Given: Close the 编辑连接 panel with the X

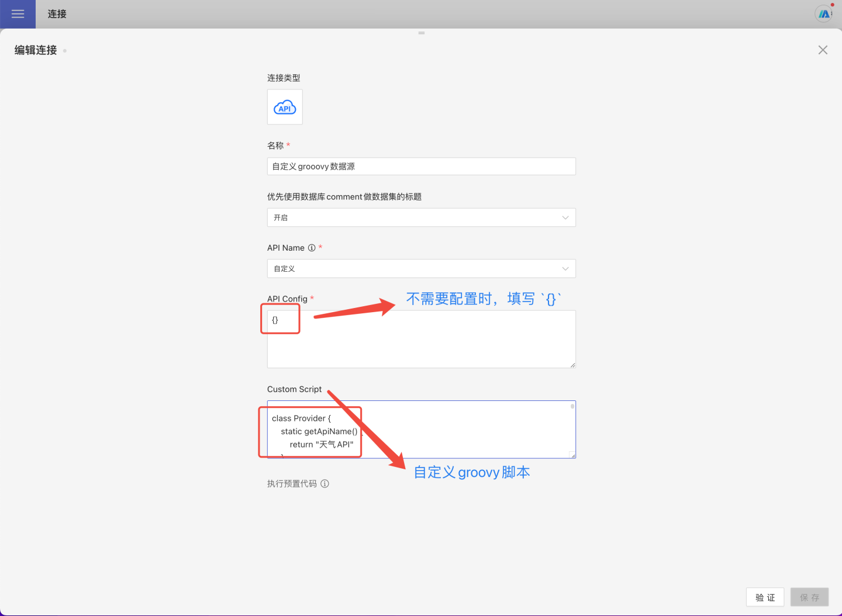Looking at the screenshot, I should 823,50.
